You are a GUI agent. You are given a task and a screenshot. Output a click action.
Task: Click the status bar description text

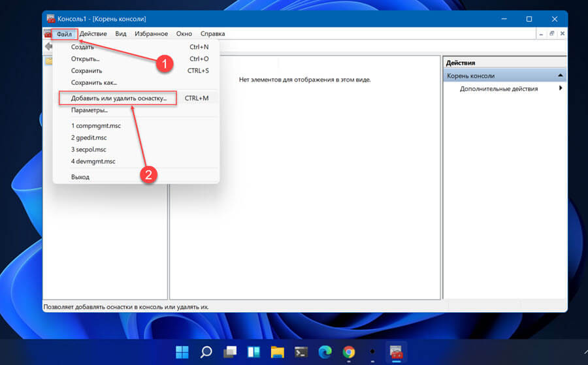tap(126, 307)
